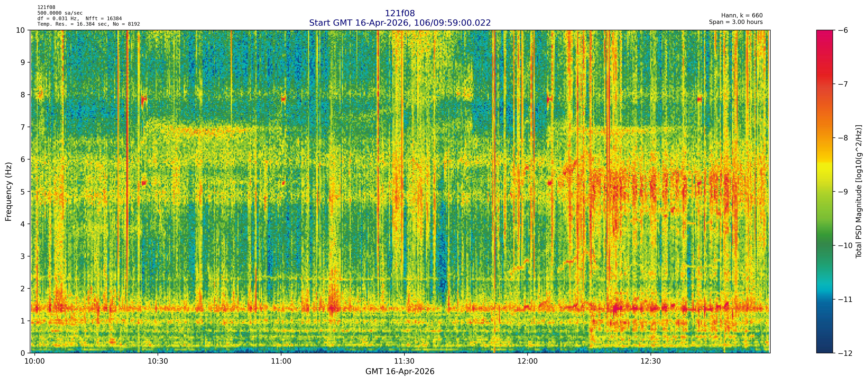Click the colorbar at the -6 level
Viewport: 868px width, 381px height.
coord(824,31)
